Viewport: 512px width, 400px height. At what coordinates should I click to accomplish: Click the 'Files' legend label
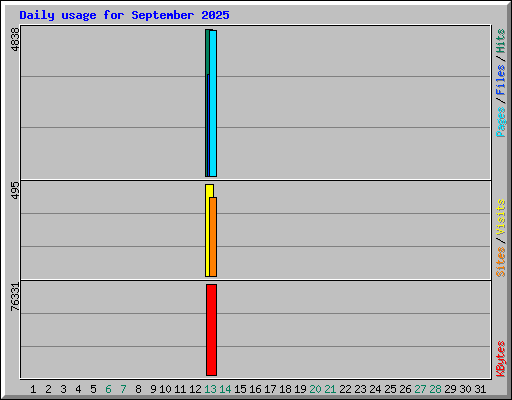click(501, 80)
